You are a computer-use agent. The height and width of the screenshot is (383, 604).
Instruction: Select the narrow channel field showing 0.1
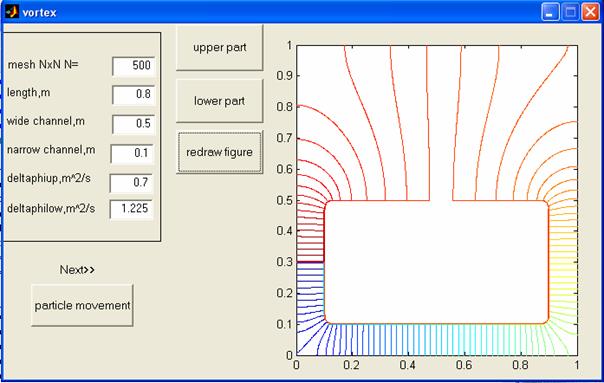132,153
